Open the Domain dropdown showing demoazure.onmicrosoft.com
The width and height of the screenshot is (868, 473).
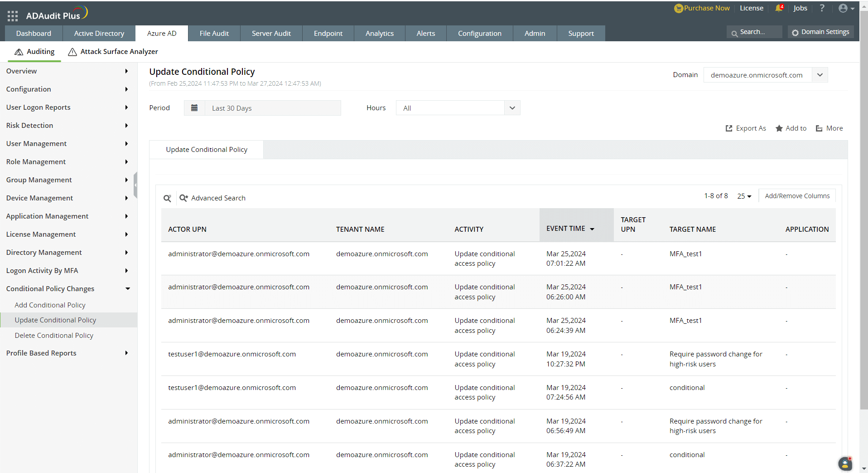(x=820, y=75)
